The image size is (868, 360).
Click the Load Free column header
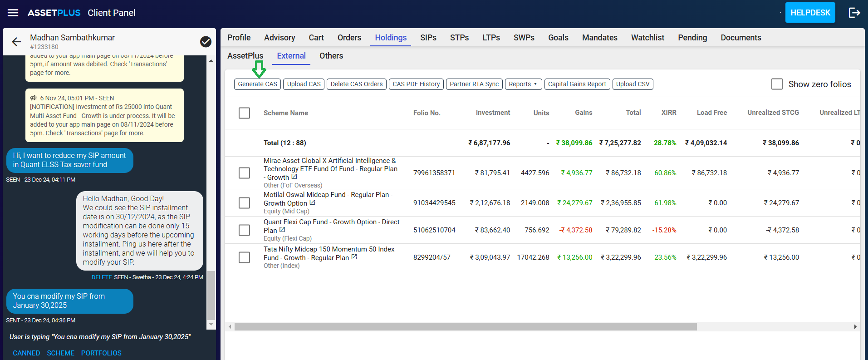pos(712,113)
